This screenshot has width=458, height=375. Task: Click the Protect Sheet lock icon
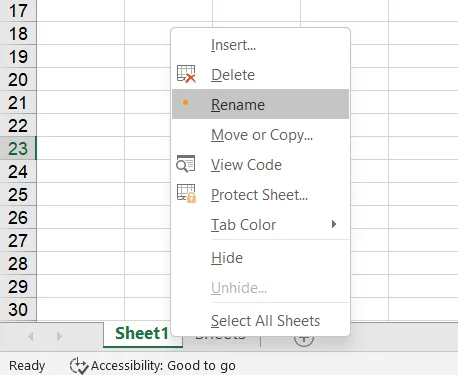186,194
